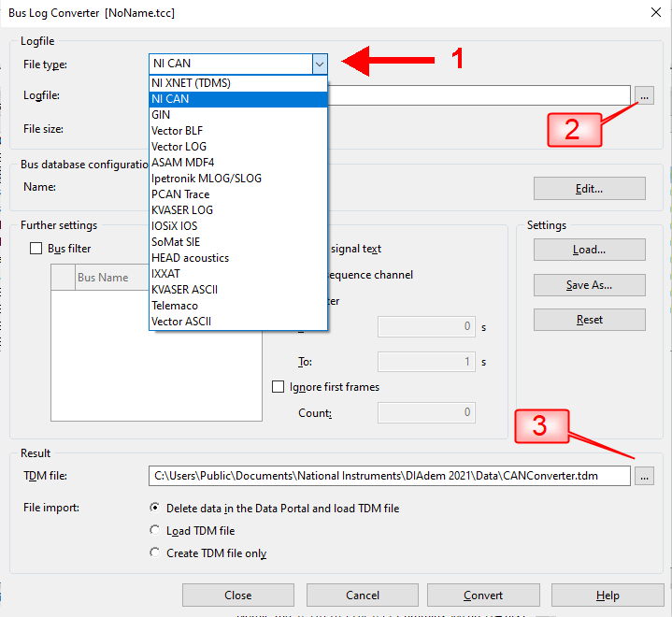
Task: Select Delete data in the Data Portal option
Action: click(x=155, y=509)
